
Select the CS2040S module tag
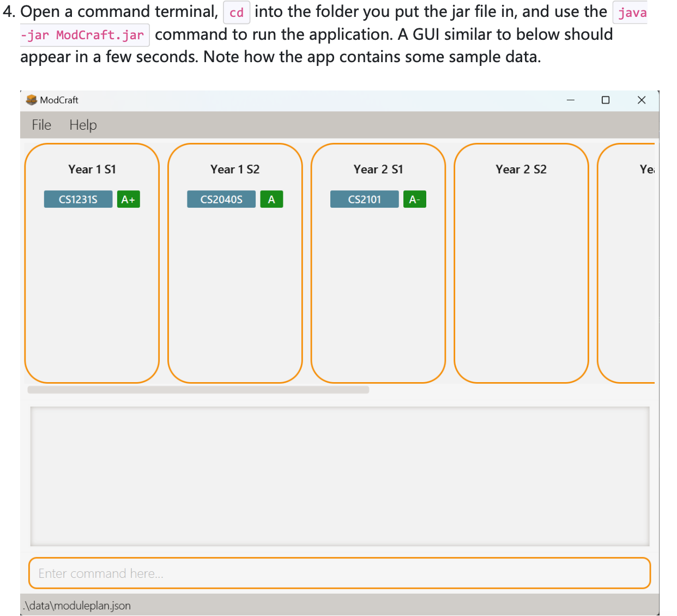221,199
